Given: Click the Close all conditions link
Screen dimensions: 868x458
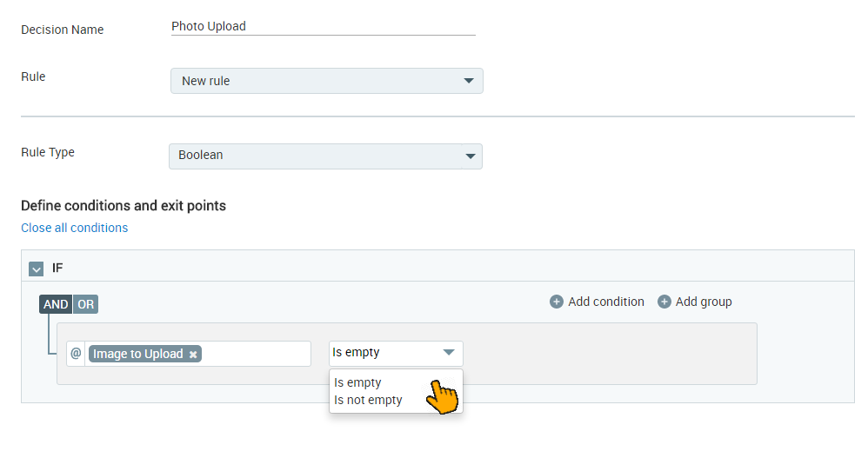Looking at the screenshot, I should tap(74, 228).
